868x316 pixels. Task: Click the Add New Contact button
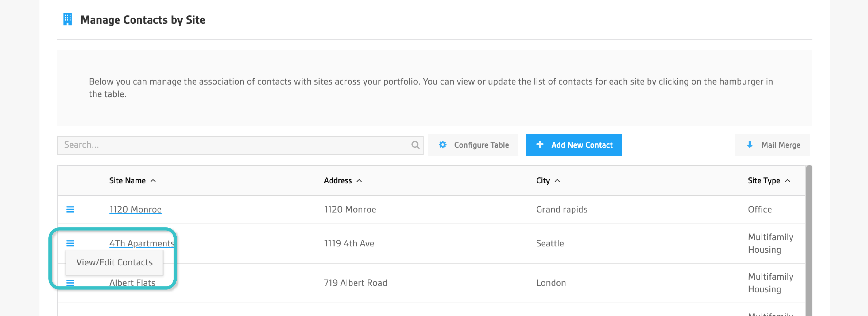click(x=573, y=145)
